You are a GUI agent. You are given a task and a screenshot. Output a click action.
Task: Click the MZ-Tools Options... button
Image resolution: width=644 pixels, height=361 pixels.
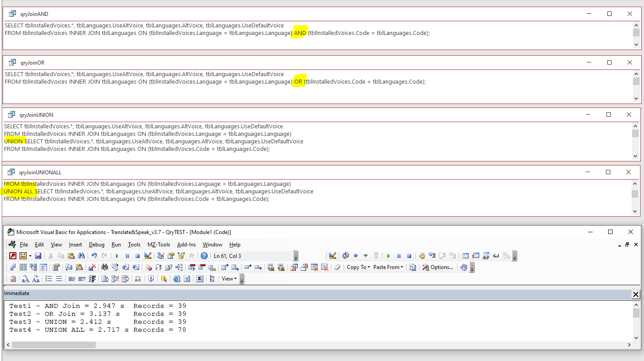pyautogui.click(x=438, y=267)
